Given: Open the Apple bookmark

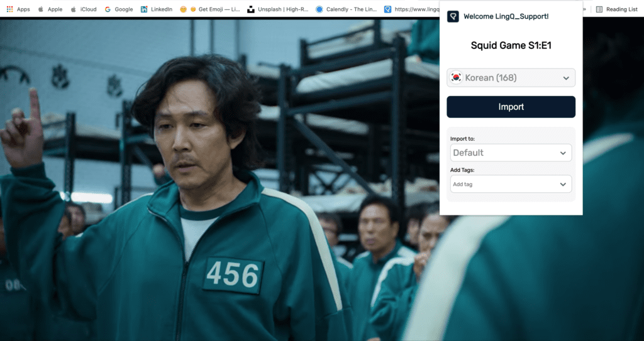Looking at the screenshot, I should pyautogui.click(x=50, y=9).
